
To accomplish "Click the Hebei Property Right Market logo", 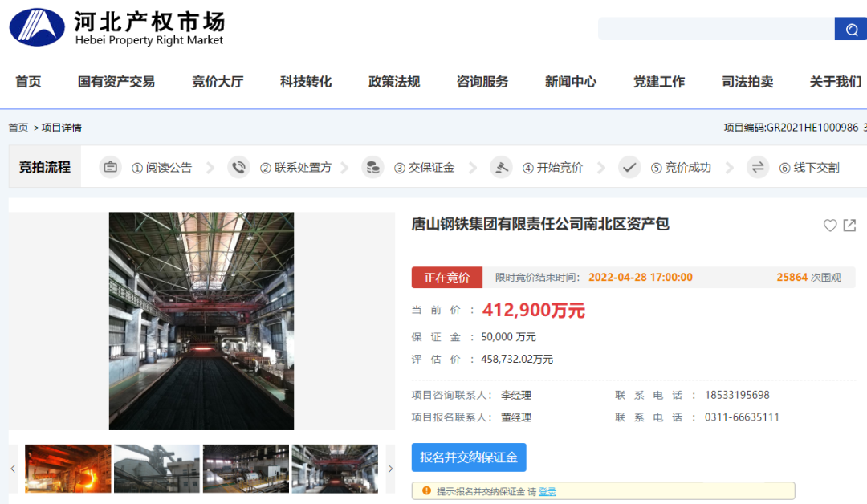I will 117,28.
